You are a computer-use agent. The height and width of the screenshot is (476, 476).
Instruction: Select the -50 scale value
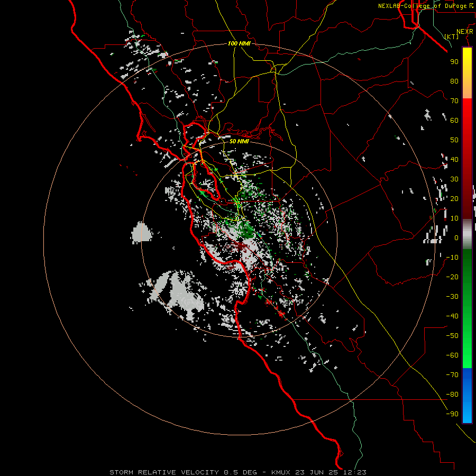pos(452,335)
